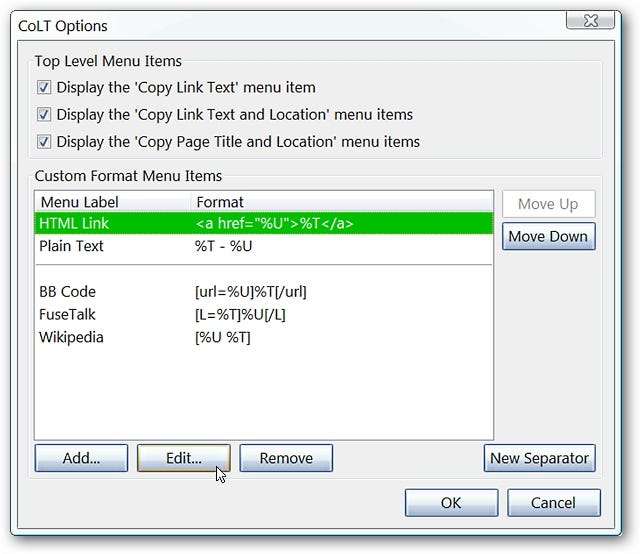Toggle 'Copy Page Title and Location' checkbox
Screen dimensions: 640x554
44,142
